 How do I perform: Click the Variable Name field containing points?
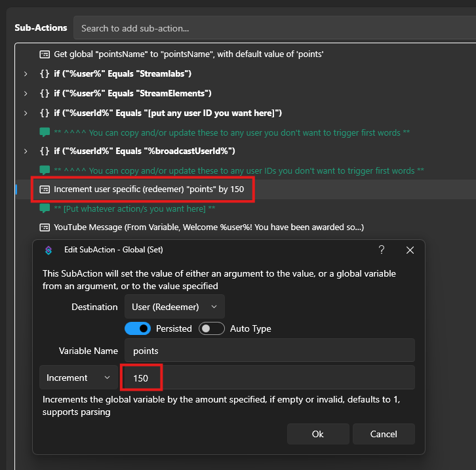tap(269, 351)
